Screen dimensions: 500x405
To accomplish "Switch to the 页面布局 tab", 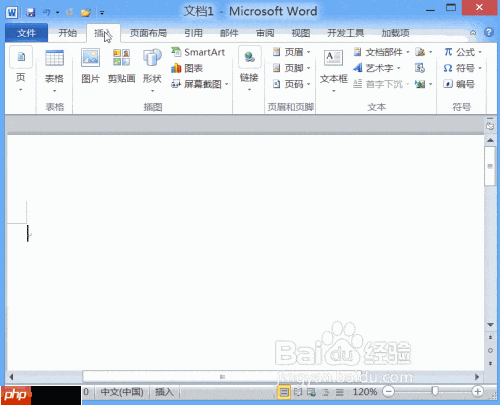I will (x=148, y=33).
